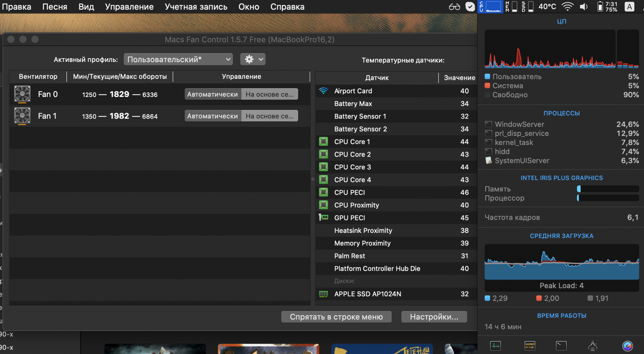Screen dimensions: 644x354
Task: Open Console app icon in iStat panel
Action: point(530,346)
